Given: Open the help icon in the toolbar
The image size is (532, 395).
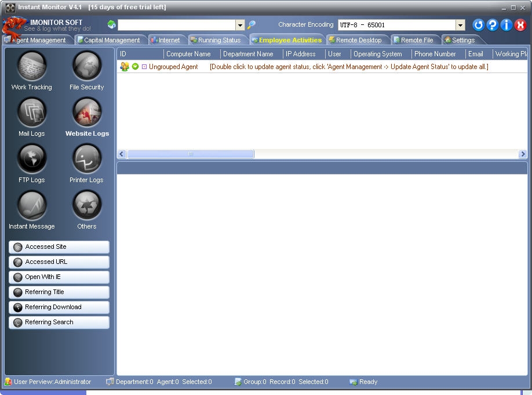Looking at the screenshot, I should [491, 25].
